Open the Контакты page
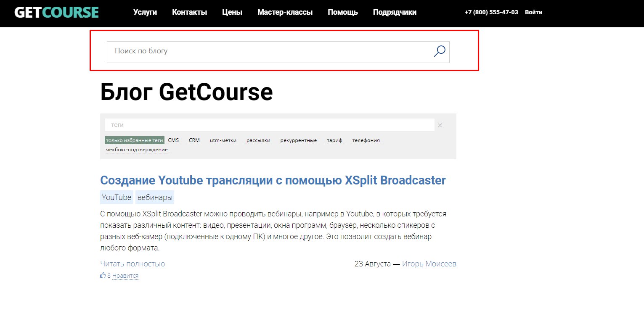Screen dimensions: 644x329 189,12
